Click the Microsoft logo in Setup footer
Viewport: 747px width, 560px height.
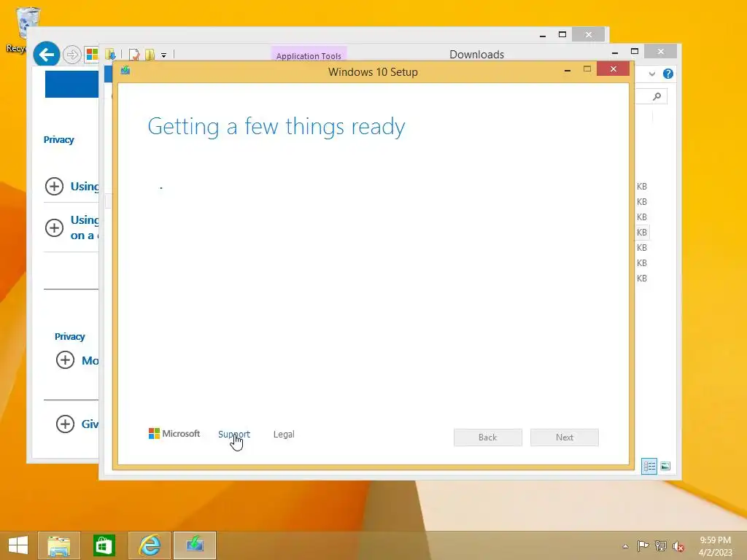[174, 433]
